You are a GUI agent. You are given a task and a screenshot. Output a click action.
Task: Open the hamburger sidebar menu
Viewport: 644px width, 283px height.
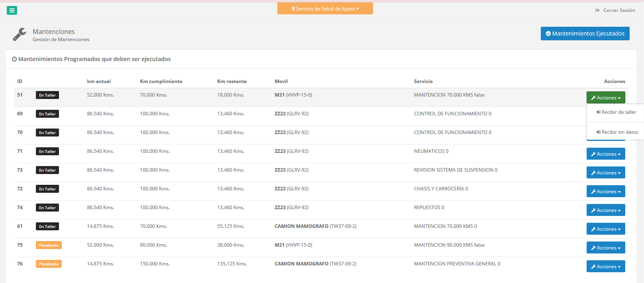click(12, 10)
